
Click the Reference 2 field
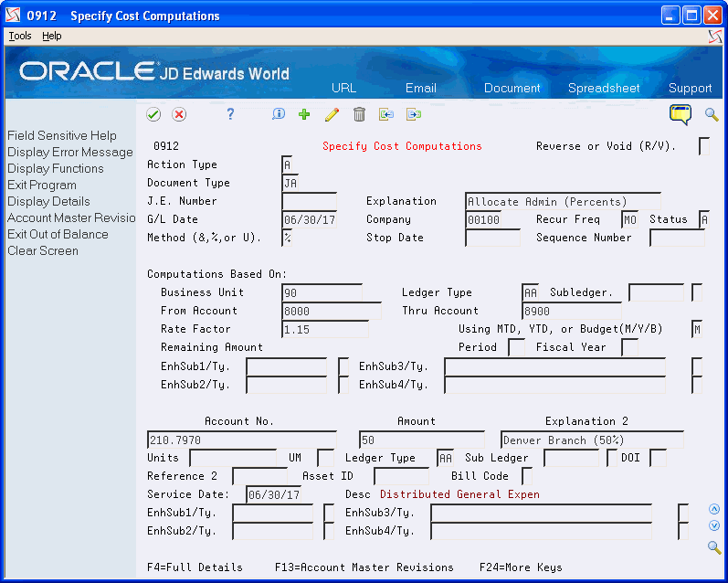click(259, 476)
